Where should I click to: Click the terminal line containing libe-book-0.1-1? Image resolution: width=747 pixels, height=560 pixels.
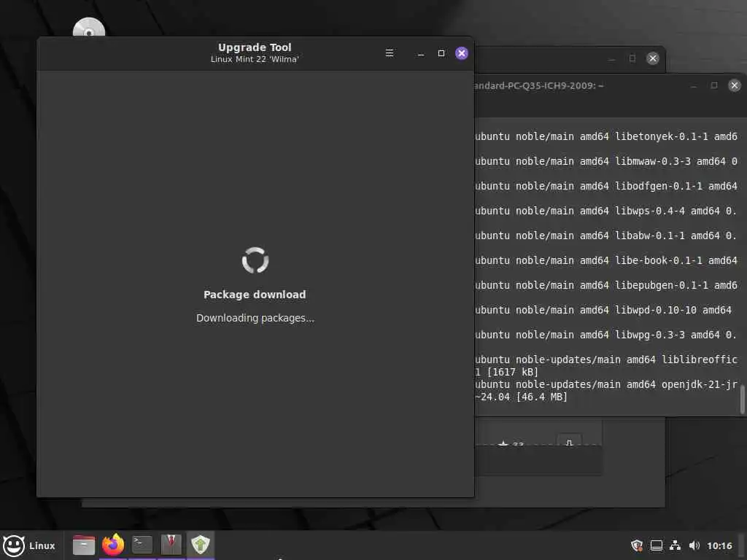606,260
